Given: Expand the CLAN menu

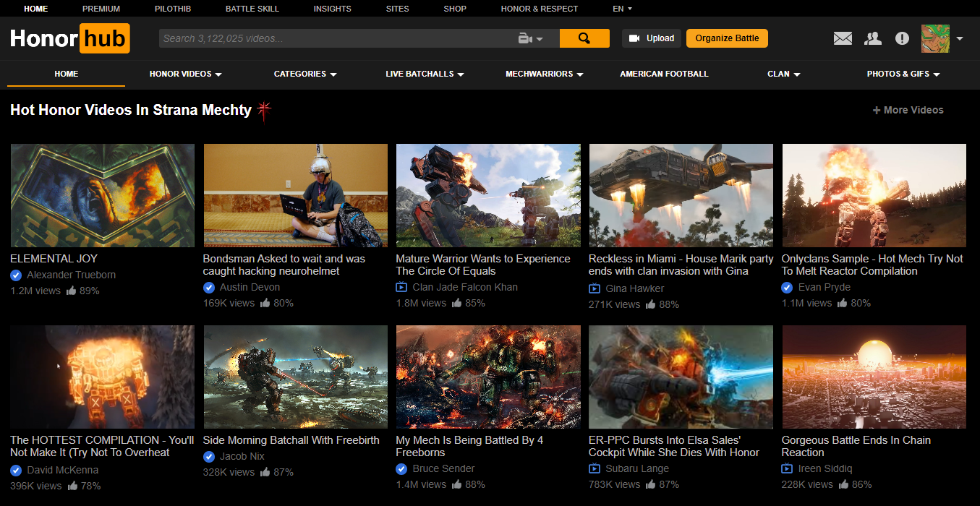Looking at the screenshot, I should 783,74.
